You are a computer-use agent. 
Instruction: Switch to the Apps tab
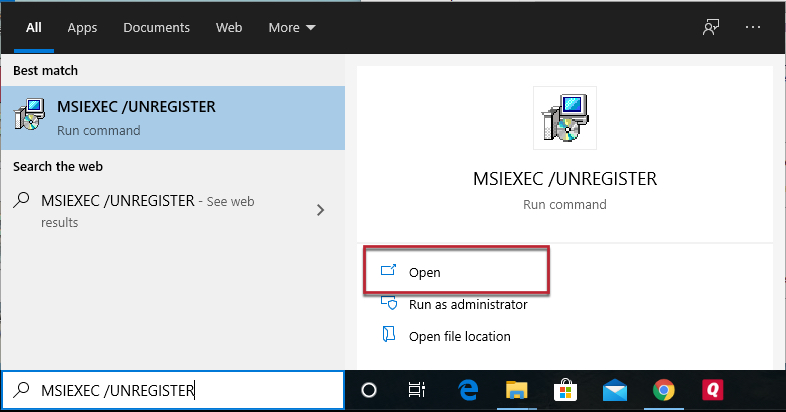click(82, 28)
